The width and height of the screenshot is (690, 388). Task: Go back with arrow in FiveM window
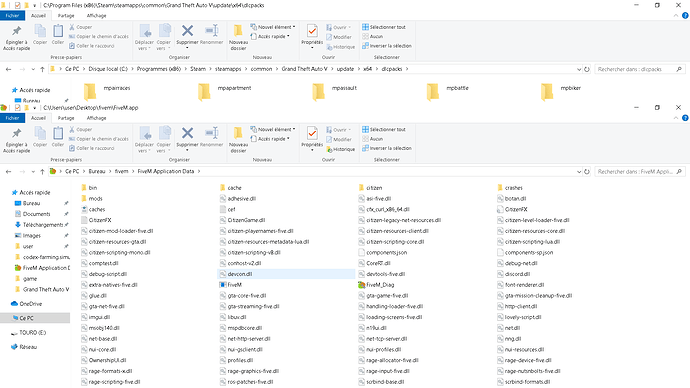point(8,172)
